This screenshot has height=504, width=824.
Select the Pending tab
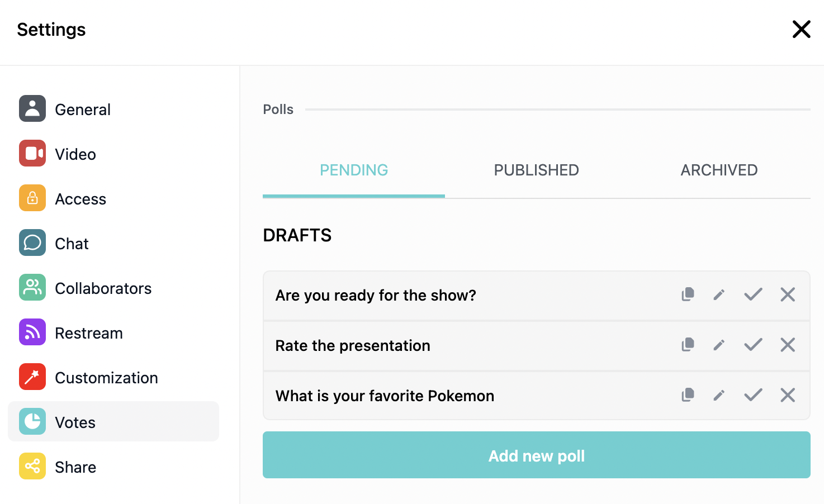(354, 170)
